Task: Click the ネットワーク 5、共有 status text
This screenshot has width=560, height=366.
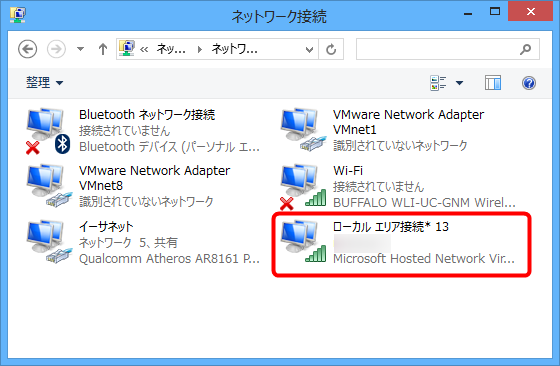Action: [x=128, y=243]
